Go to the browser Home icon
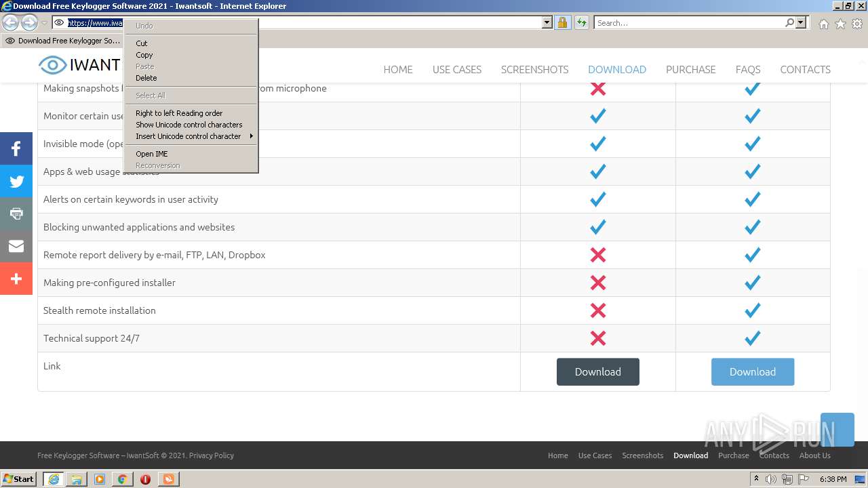 823,24
